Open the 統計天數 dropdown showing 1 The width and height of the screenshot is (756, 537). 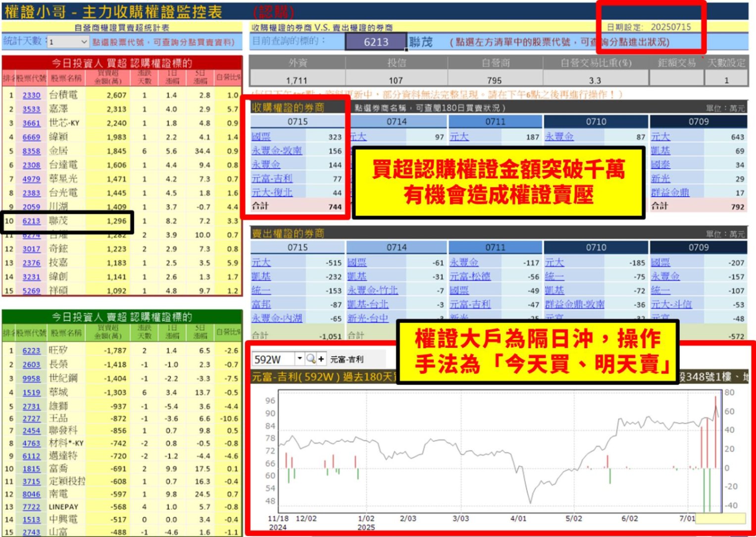pyautogui.click(x=84, y=42)
